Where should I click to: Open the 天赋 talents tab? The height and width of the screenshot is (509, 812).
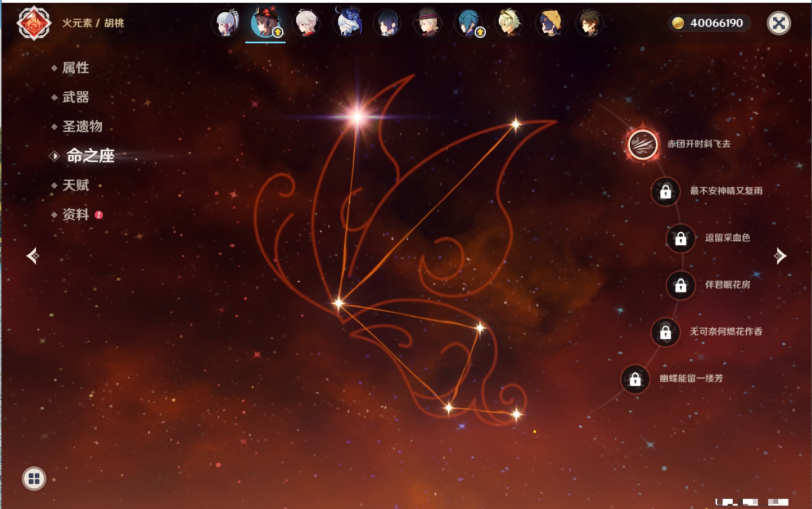75,185
